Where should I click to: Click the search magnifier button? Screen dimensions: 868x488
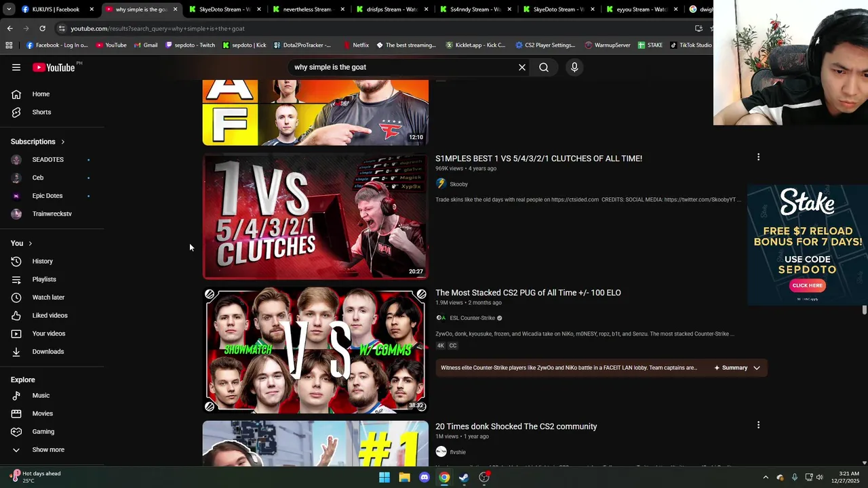click(x=544, y=67)
